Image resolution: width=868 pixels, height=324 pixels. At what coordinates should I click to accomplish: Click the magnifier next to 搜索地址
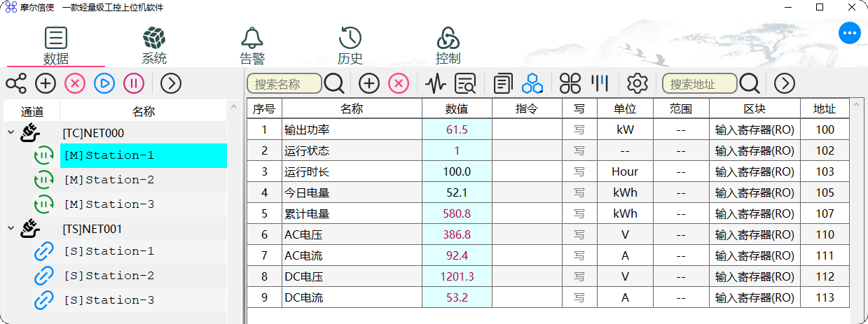coord(750,84)
